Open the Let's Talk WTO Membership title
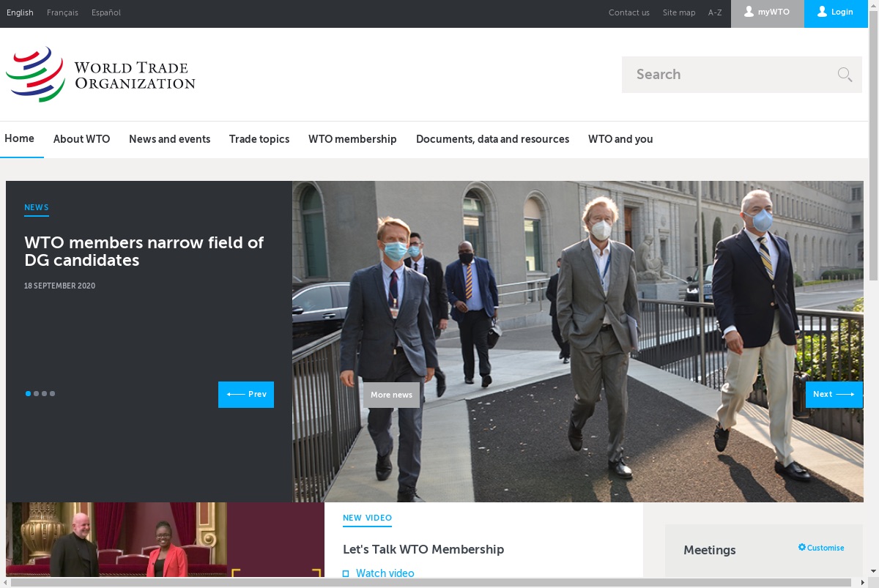Screen dimensions: 879x588 [x=423, y=549]
